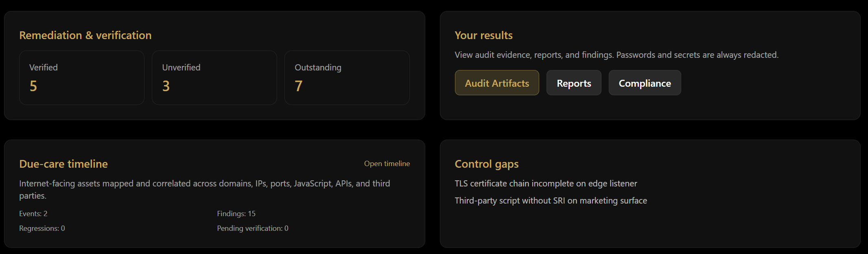The height and width of the screenshot is (254, 868).
Task: Click the Events: 2 stat
Action: coord(33,214)
